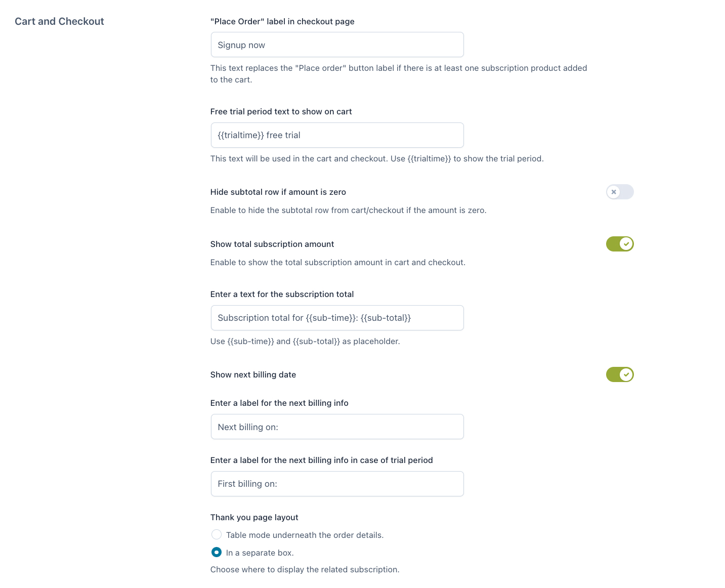
Task: Click the "Show next billing date" label
Action: click(253, 375)
